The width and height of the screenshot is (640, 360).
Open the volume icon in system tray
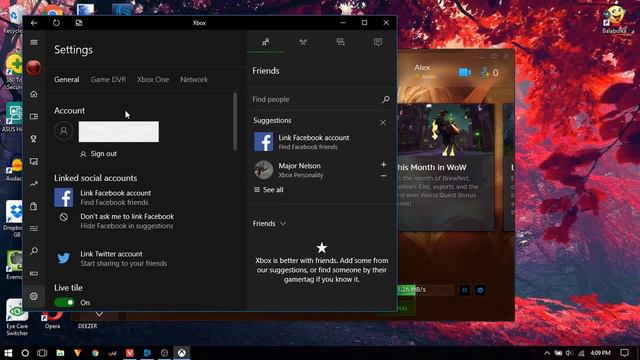pos(570,353)
